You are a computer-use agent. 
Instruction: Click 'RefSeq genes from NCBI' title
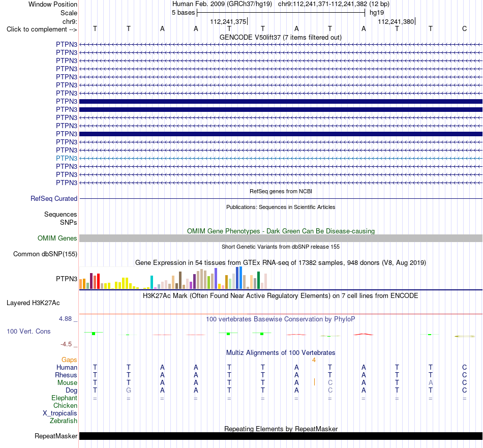(281, 191)
